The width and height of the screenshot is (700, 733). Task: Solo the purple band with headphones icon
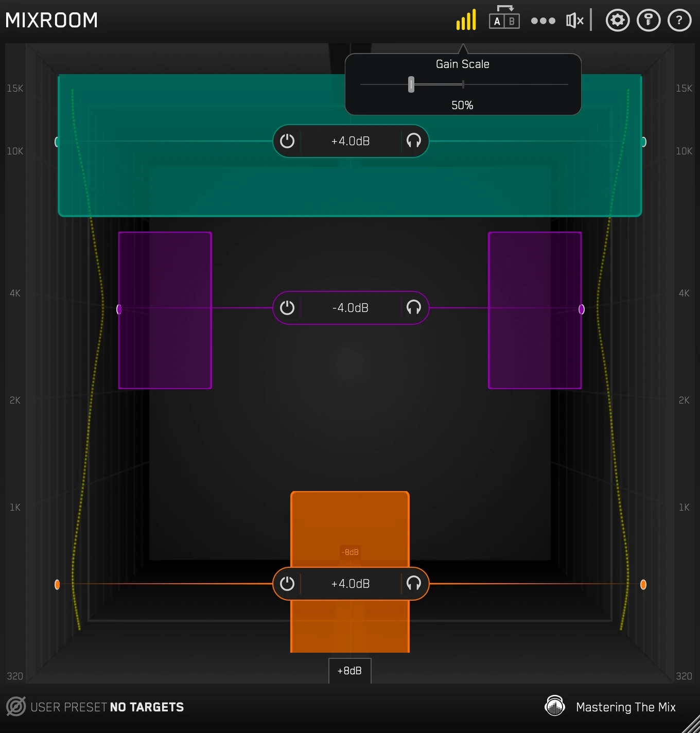coord(414,308)
